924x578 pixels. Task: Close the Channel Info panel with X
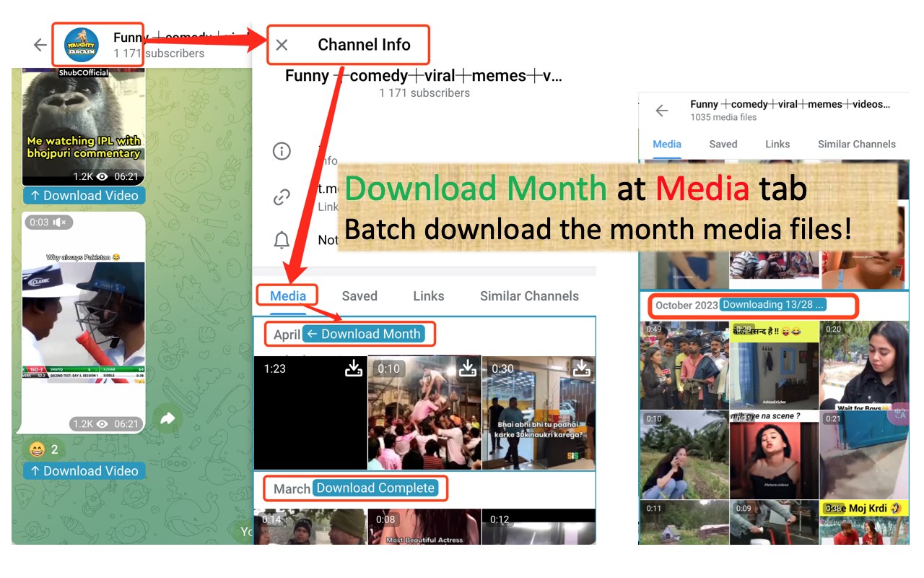point(282,45)
